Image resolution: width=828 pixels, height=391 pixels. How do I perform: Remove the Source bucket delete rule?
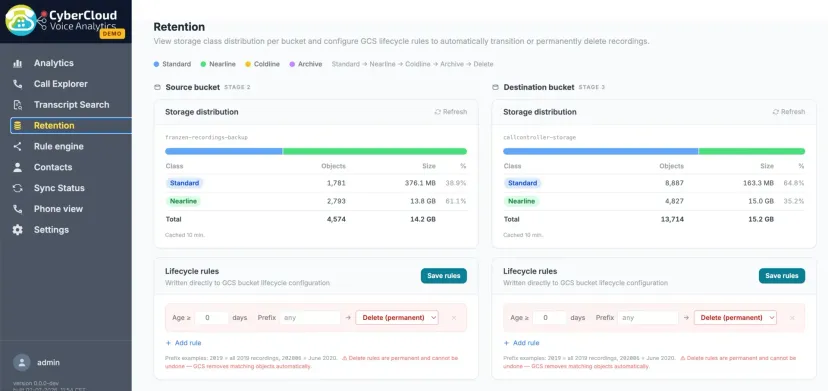454,318
